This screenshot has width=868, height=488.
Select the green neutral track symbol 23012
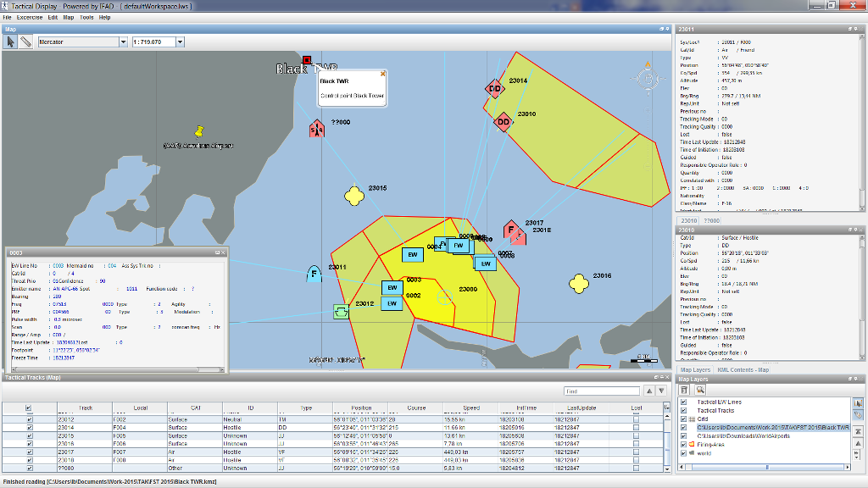pos(341,312)
